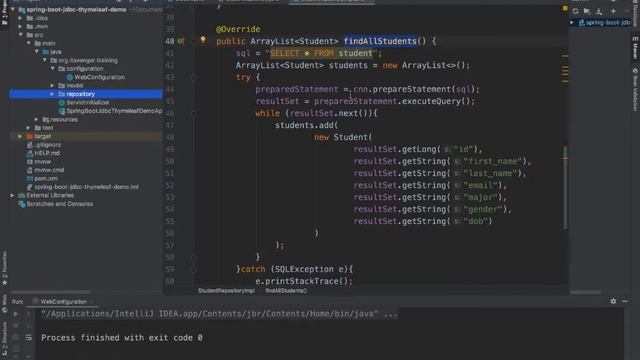Click the soft-wrap icon in Run console
This screenshot has width=640, height=360.
pos(29,337)
